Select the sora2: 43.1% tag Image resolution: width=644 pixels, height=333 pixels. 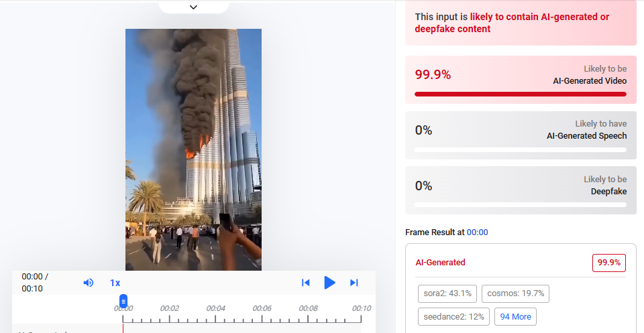pyautogui.click(x=447, y=293)
